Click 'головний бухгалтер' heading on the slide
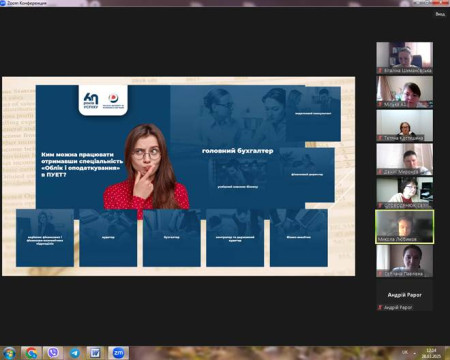Screen dimensions: 450x360 [238, 151]
